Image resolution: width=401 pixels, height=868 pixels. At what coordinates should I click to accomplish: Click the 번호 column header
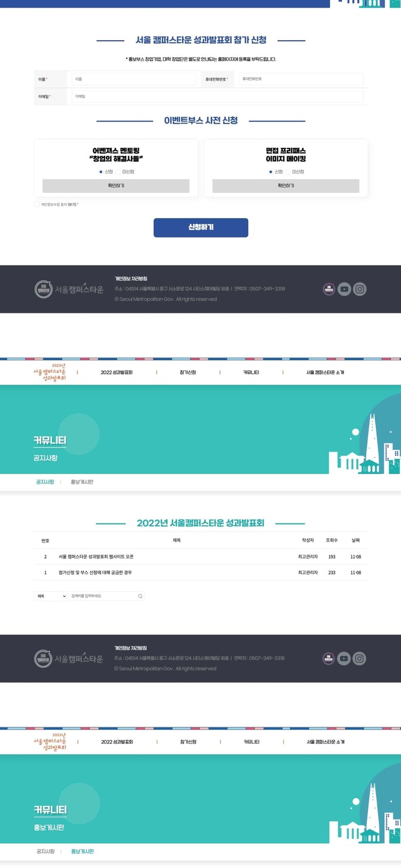[45, 540]
